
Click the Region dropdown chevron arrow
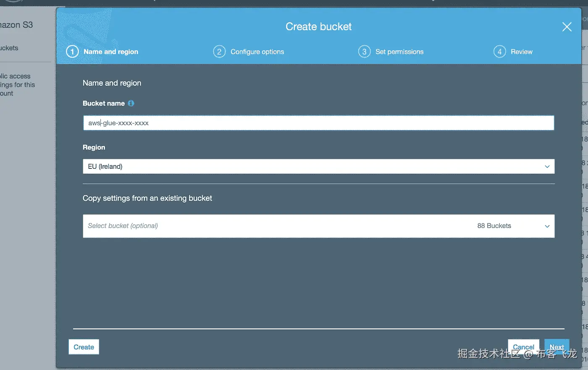(547, 167)
